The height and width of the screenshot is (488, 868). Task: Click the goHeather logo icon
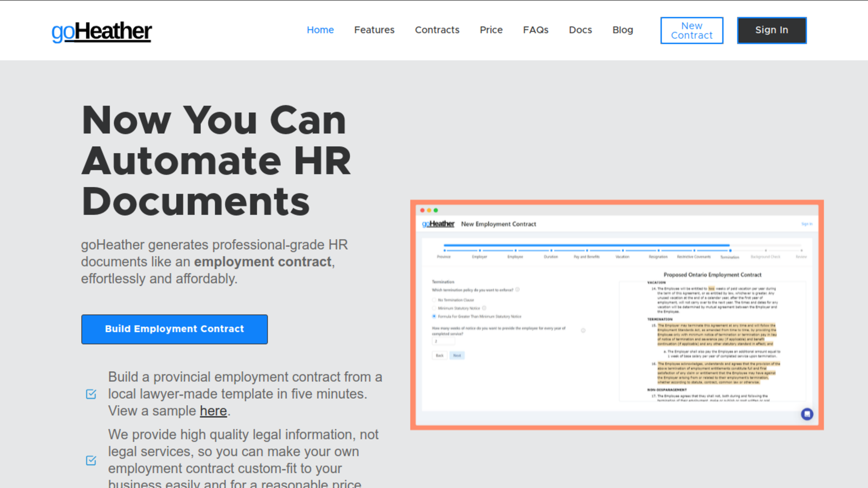click(x=102, y=30)
